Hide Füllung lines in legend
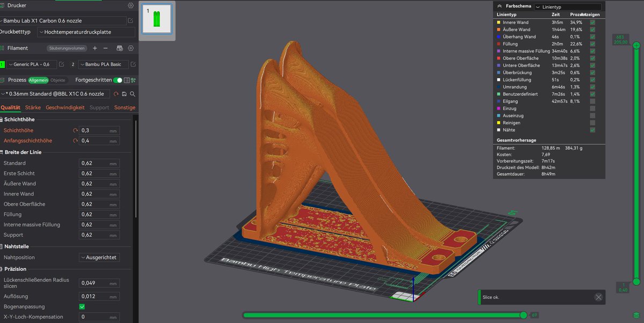644x323 pixels. [x=592, y=44]
